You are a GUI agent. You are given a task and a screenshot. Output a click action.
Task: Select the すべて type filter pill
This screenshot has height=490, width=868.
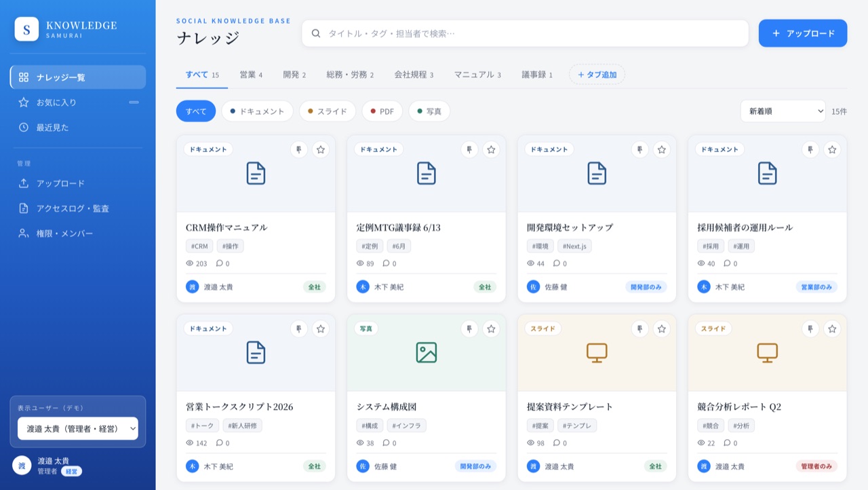click(x=196, y=111)
